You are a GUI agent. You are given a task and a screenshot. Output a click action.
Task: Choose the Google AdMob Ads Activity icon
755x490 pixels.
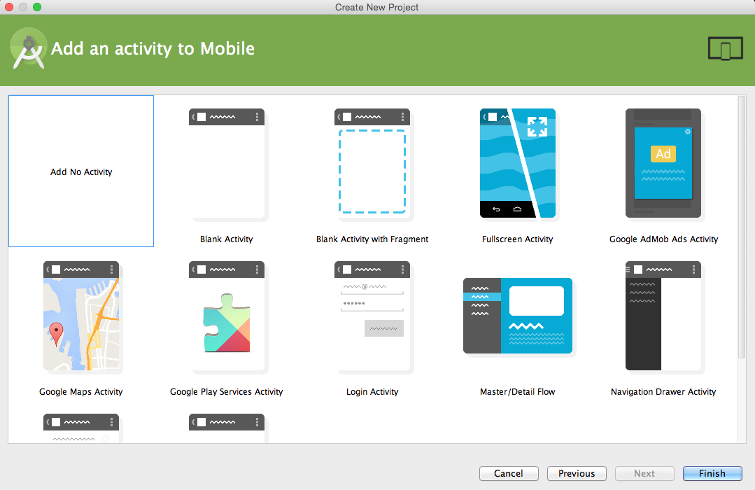click(663, 164)
